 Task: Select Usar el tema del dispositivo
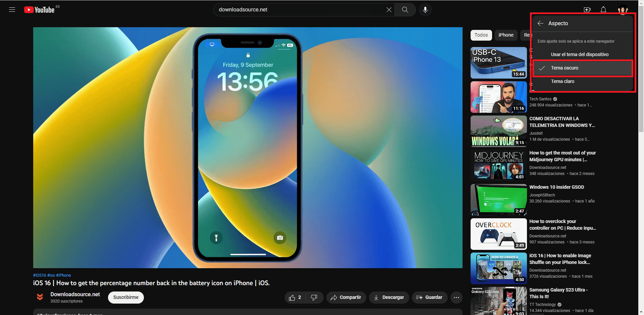tap(583, 54)
